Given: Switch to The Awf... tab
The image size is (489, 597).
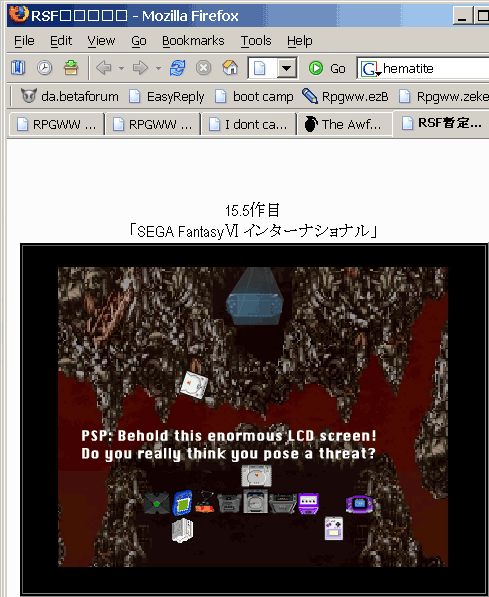Looking at the screenshot, I should (344, 124).
